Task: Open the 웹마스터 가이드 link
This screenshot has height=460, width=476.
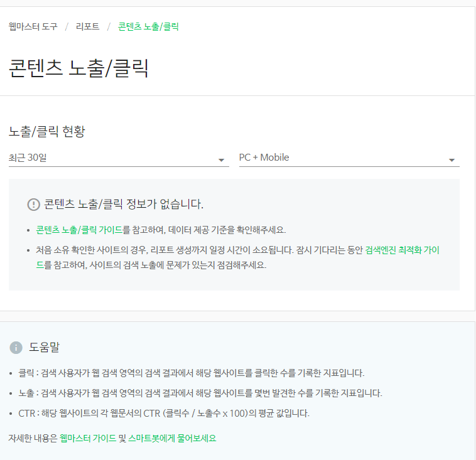Action: 88,439
